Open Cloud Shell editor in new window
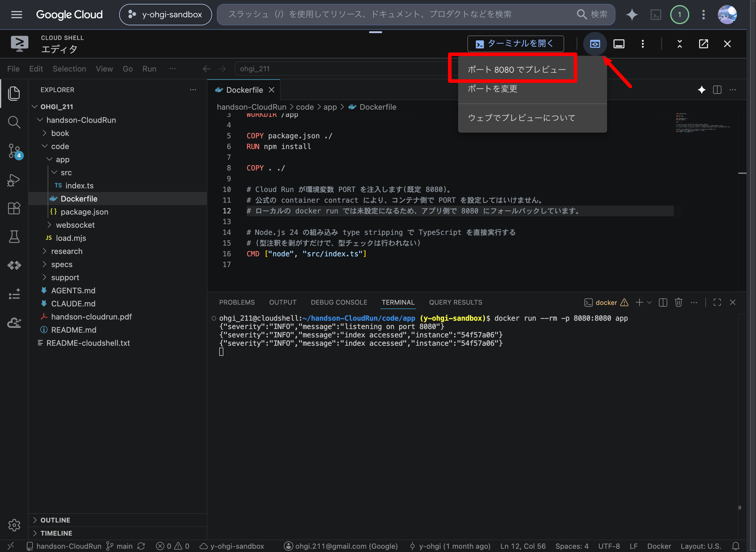 (703, 44)
